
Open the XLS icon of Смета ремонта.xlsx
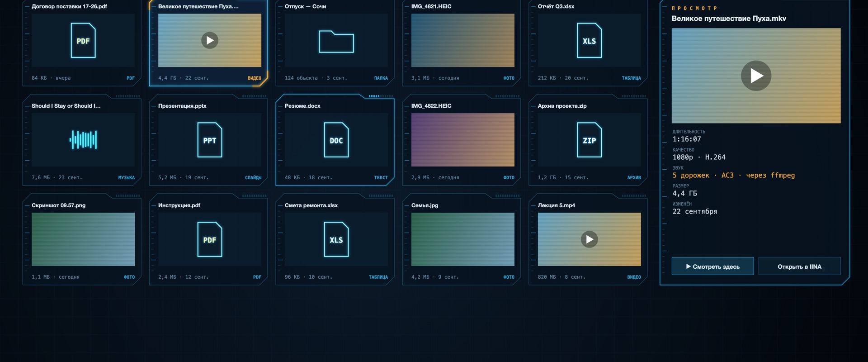click(336, 239)
